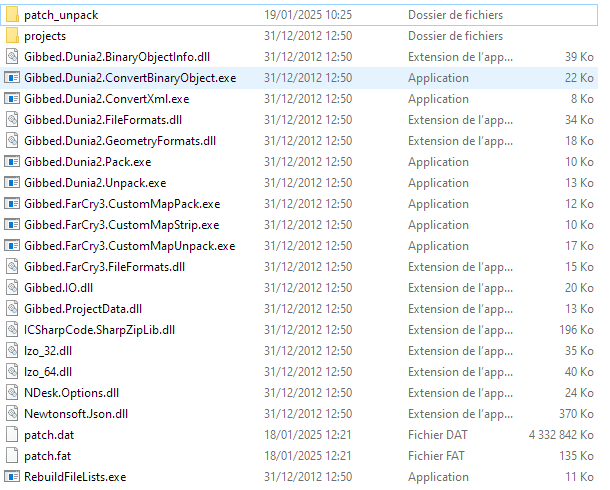Click the Newtonsoft.Json.dll size 370 Ko
610x490 pixels.
point(577,414)
